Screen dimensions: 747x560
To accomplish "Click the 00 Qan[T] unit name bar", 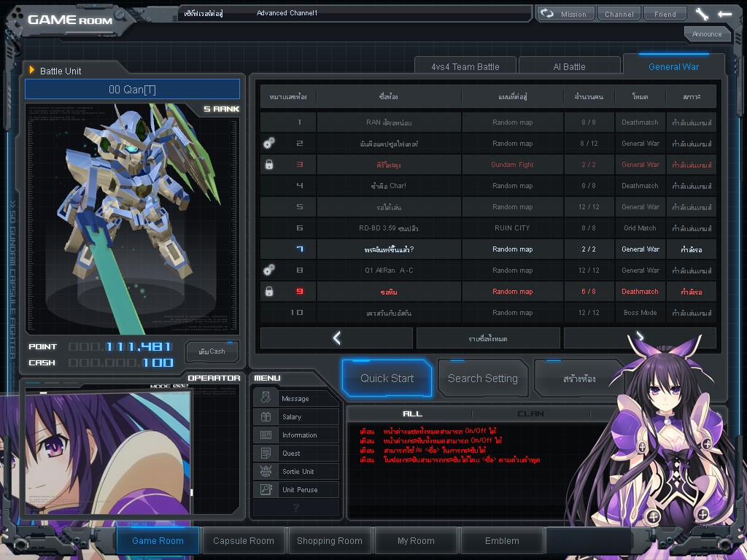I will [x=132, y=89].
